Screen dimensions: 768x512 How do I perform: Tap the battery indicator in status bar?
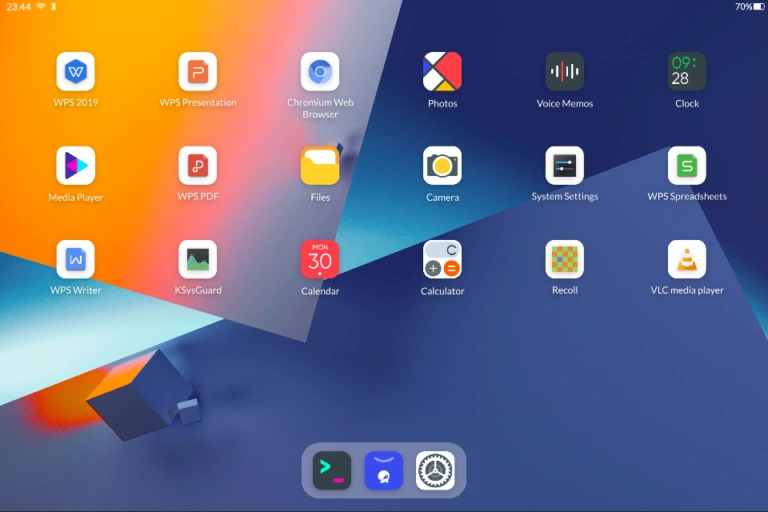coord(759,6)
